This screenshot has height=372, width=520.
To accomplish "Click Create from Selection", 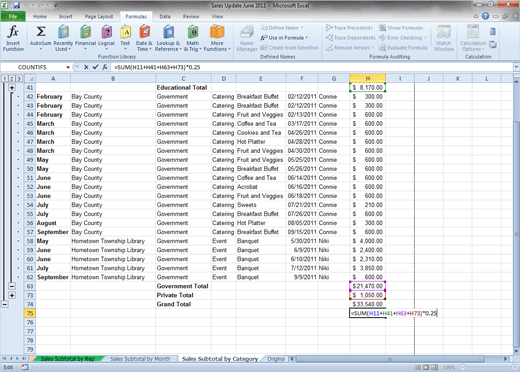I will click(x=289, y=48).
